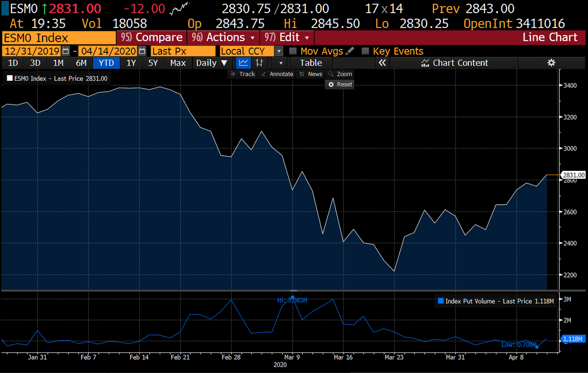Open the Edit menu

[x=287, y=38]
